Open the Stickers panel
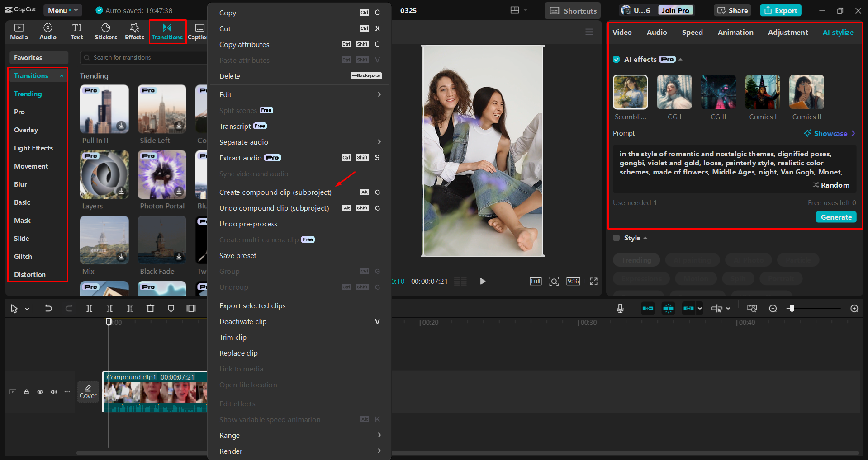 click(x=106, y=31)
